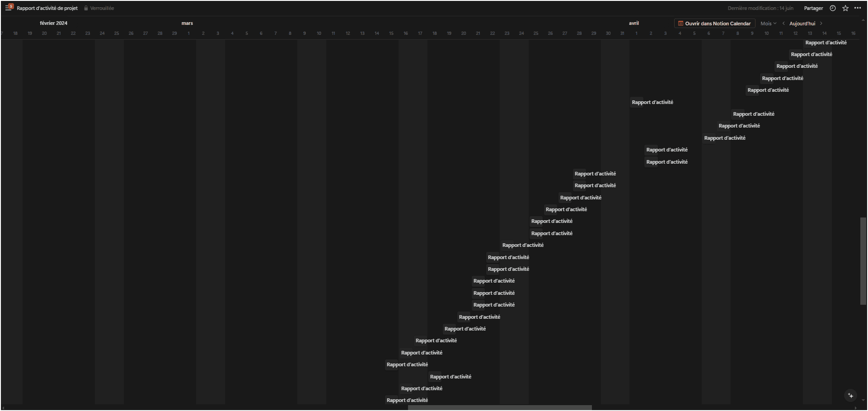Image resolution: width=868 pixels, height=411 pixels.
Task: Open the Rapport d'activité starting March 17
Action: (436, 340)
